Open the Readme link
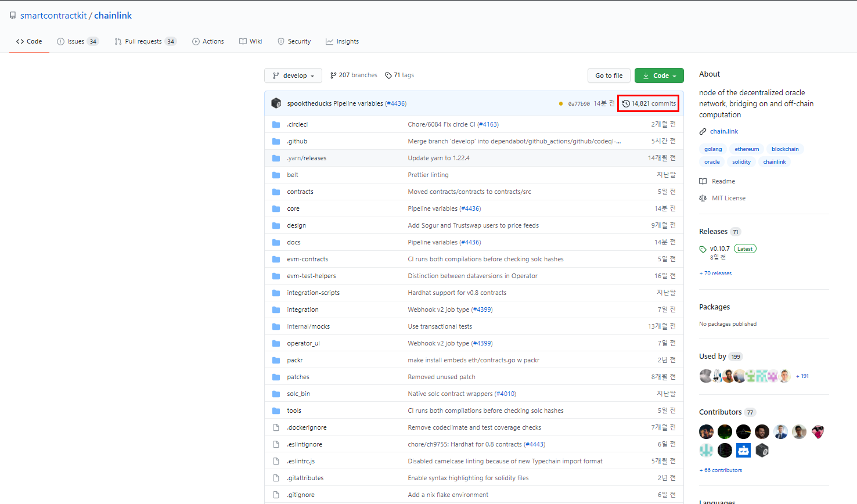Viewport: 857px width, 504px height. click(717, 181)
